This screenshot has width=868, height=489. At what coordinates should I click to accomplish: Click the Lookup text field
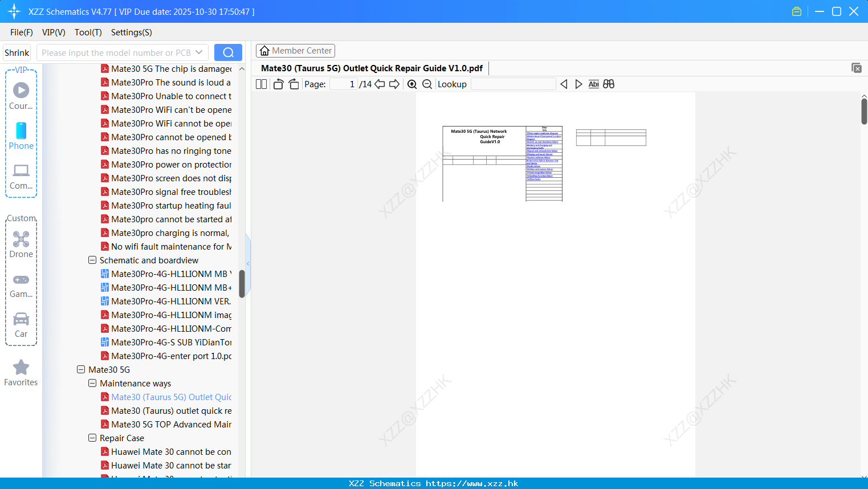click(513, 84)
